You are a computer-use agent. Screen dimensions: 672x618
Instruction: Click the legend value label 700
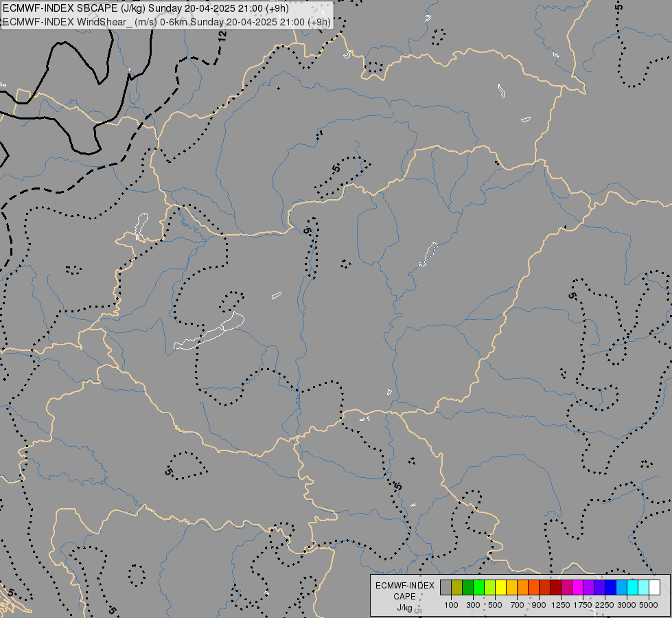coord(518,605)
